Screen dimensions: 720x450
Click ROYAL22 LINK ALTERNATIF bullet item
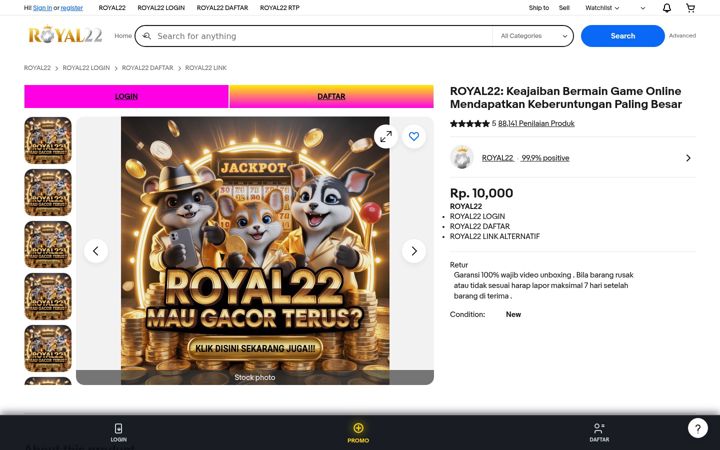[x=495, y=236]
